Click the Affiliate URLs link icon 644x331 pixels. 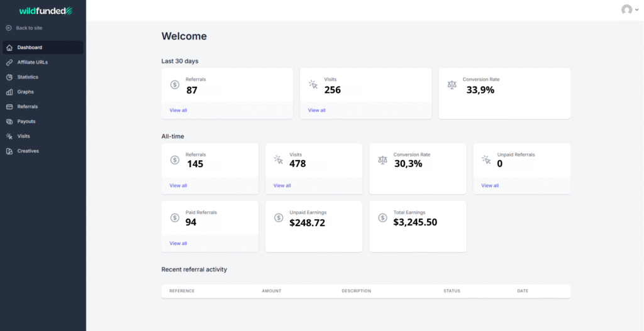pos(9,62)
